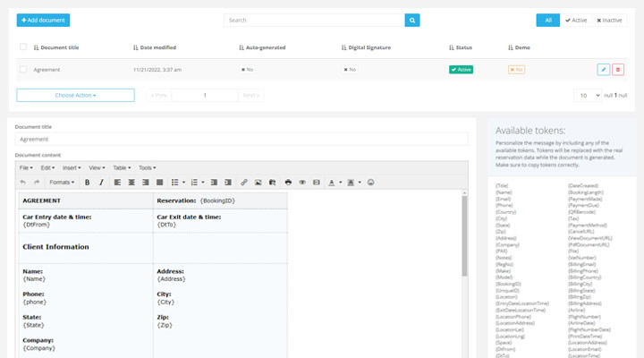The height and width of the screenshot is (358, 644).
Task: Click the Document title input field
Action: pos(241,140)
